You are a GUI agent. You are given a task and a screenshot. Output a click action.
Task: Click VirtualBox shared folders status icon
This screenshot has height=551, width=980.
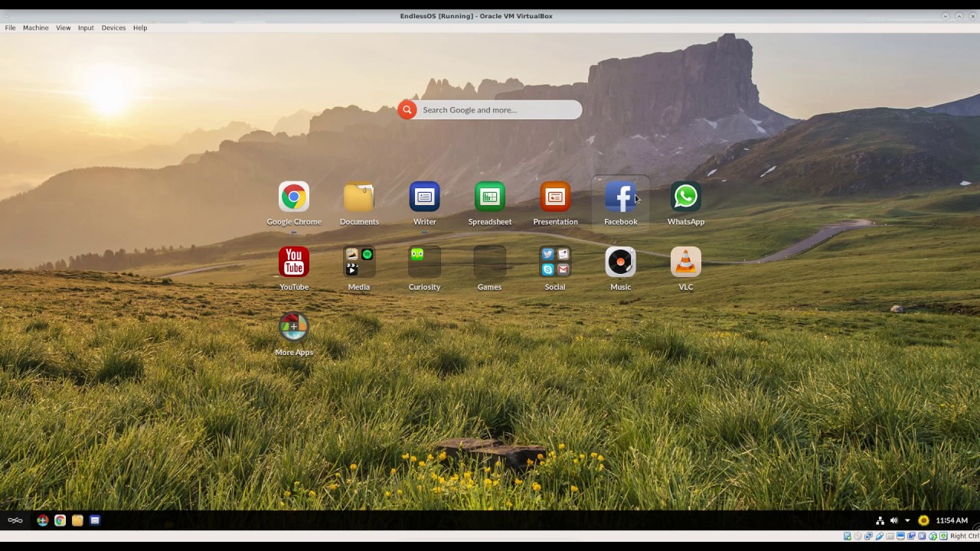tap(890, 536)
